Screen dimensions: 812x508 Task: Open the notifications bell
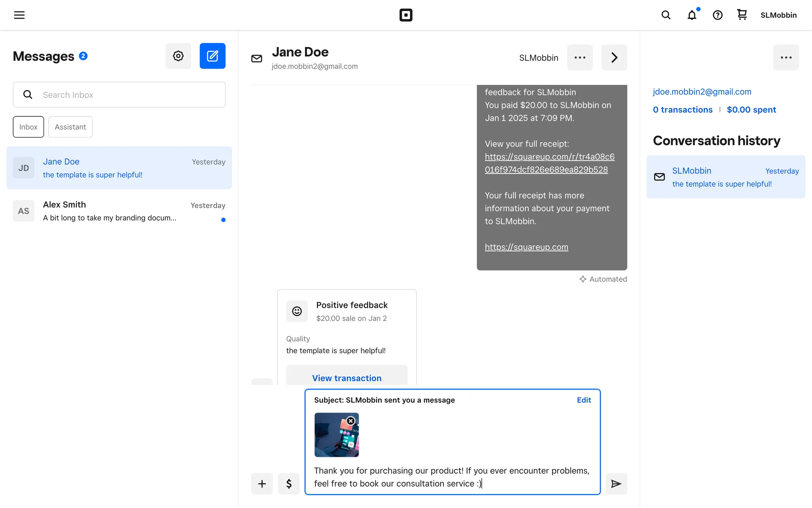(x=691, y=15)
